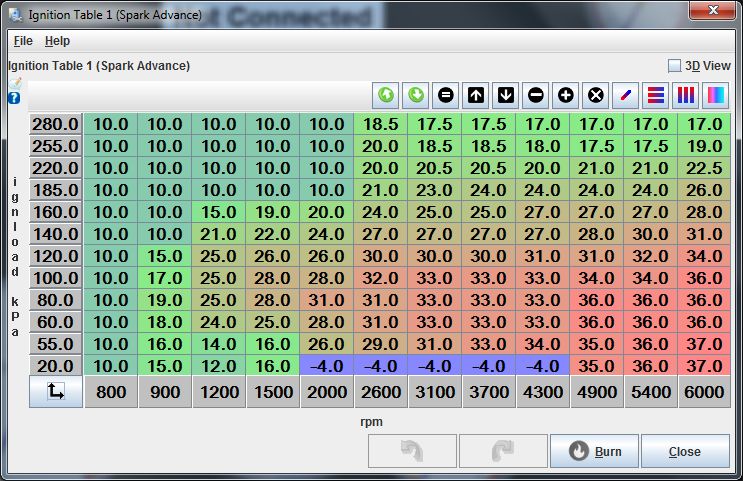Screen dimensions: 743x481
Task: Click the multiply (X) toolbar icon
Action: point(596,95)
